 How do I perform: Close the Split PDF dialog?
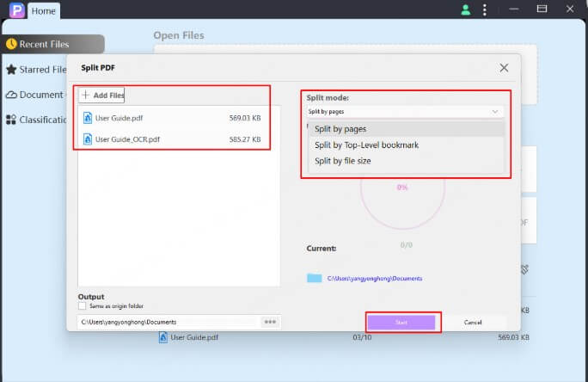[x=504, y=68]
